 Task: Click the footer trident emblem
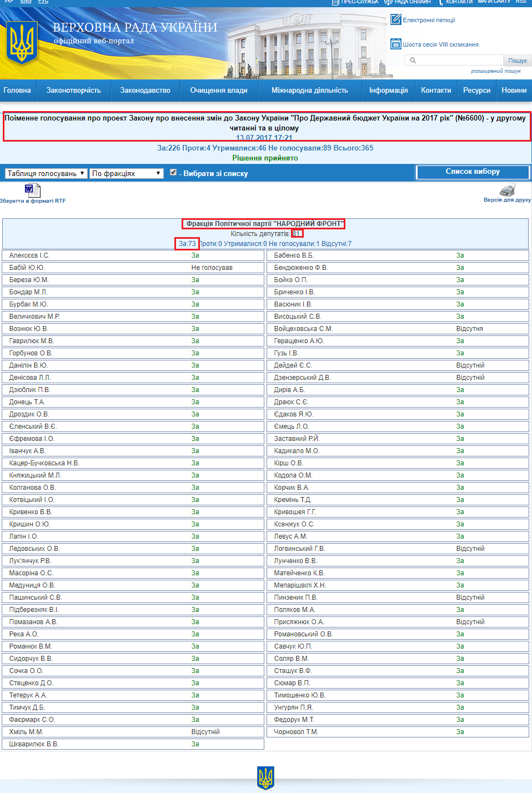[x=266, y=777]
